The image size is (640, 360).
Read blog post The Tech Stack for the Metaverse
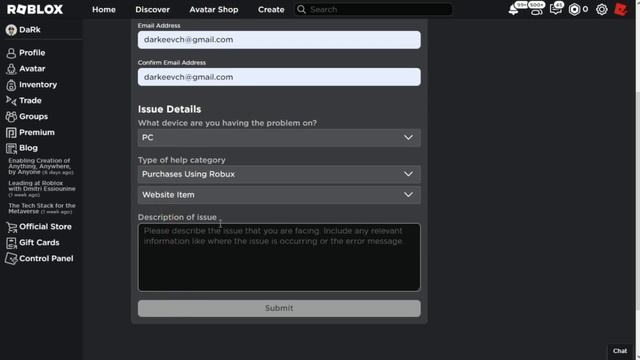pos(42,209)
